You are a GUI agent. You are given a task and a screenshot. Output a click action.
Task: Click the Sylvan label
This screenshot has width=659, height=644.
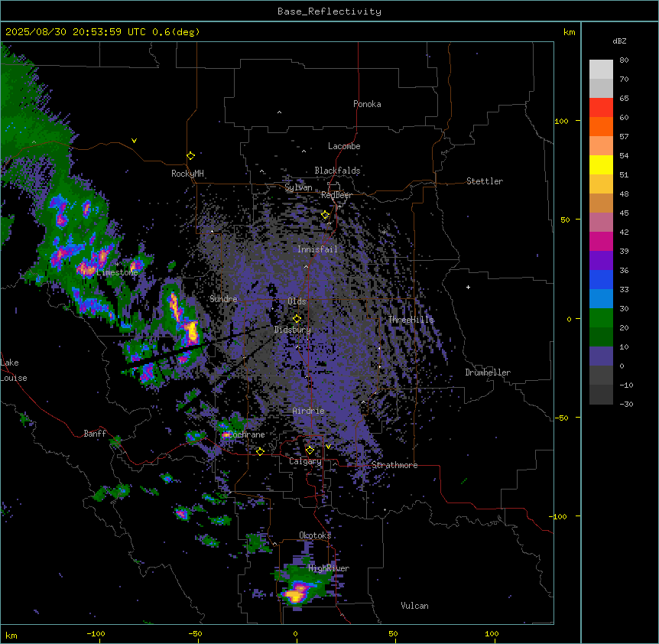point(298,187)
